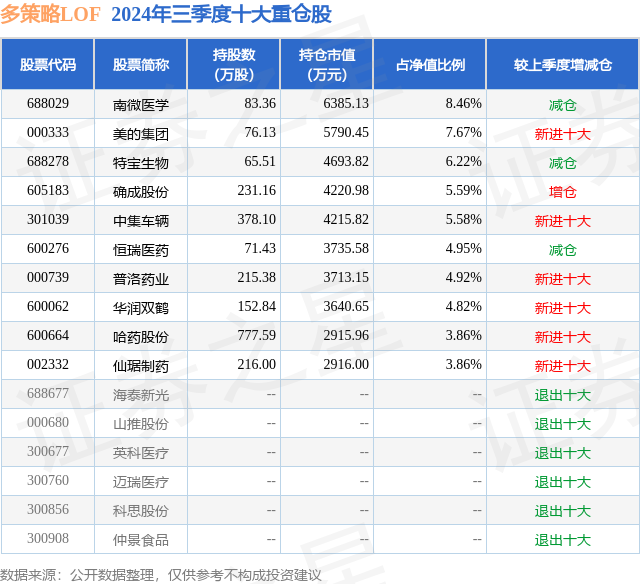Select stock name 英科医疗

coord(141,453)
